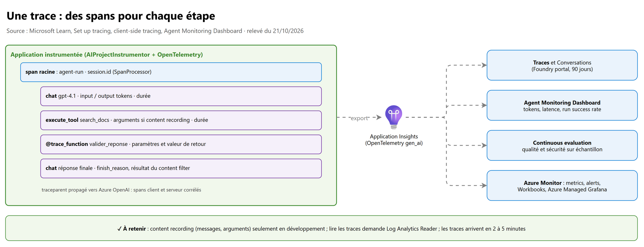Select the "@trace_function valider_reponse" span box
The height and width of the screenshot is (247, 644).
pos(181,145)
